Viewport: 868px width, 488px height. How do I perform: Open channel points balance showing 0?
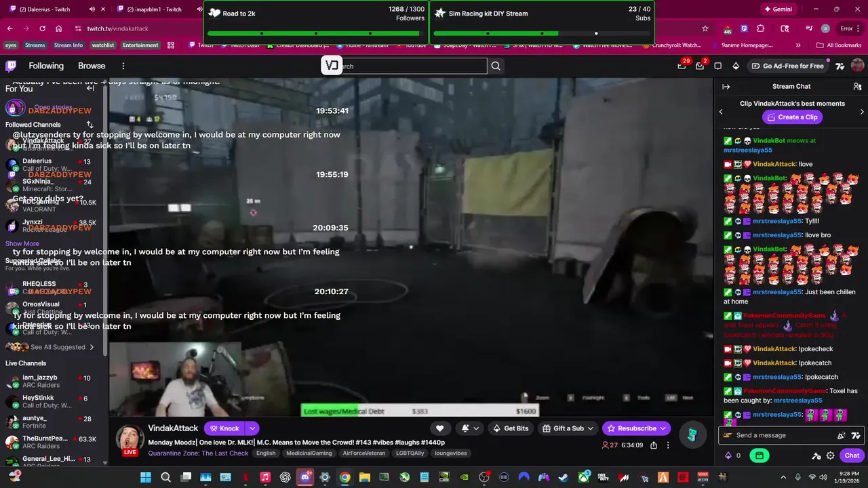click(734, 455)
